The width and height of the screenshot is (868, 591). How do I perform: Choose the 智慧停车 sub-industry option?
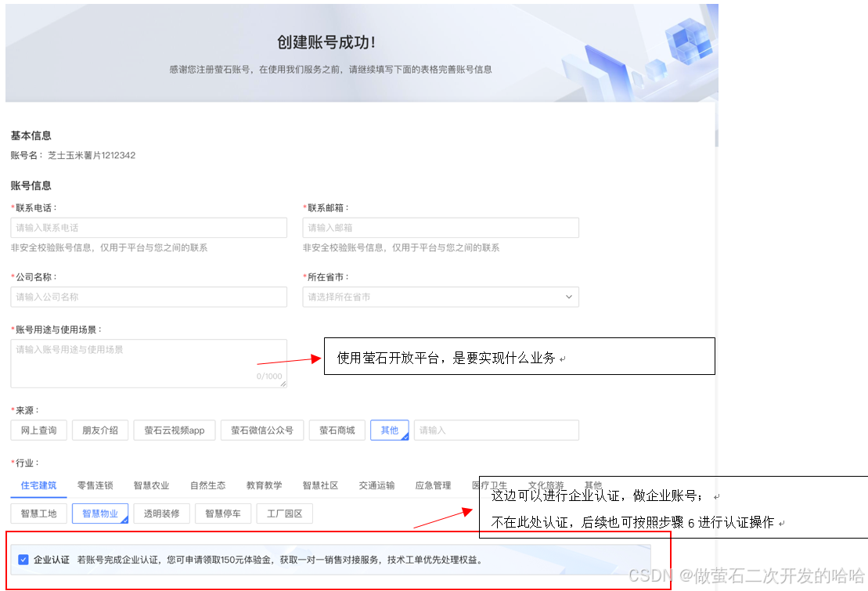coord(223,514)
